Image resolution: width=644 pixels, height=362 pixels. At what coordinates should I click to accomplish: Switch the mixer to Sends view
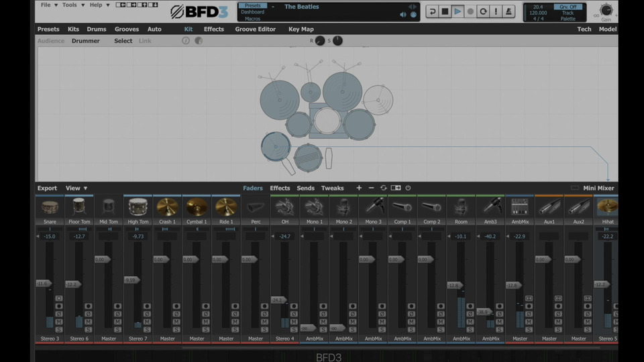306,188
